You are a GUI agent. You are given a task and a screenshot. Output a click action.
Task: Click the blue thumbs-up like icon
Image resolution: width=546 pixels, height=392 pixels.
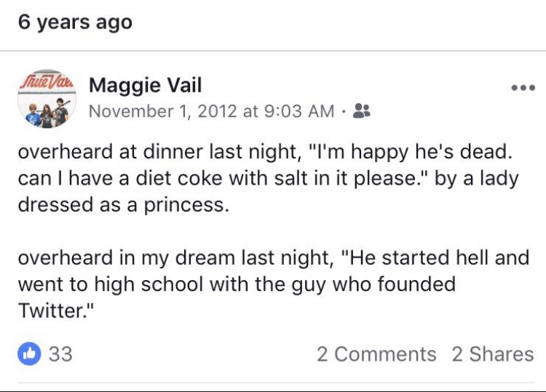point(30,354)
